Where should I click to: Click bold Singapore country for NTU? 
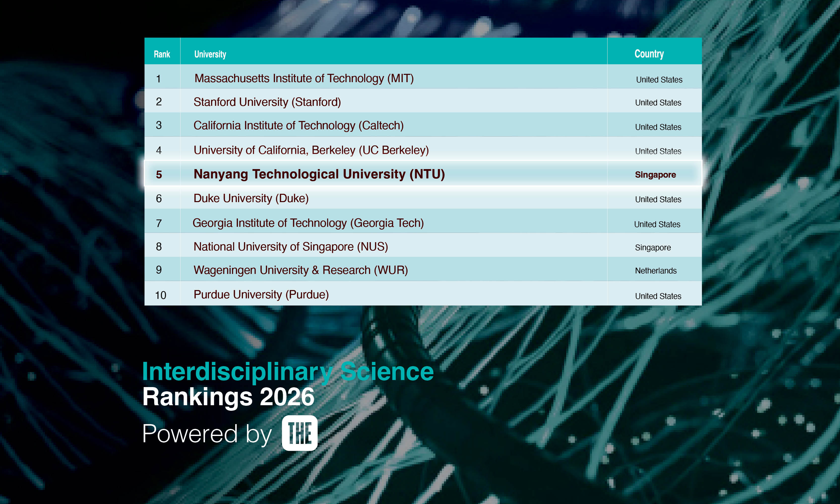[655, 175]
